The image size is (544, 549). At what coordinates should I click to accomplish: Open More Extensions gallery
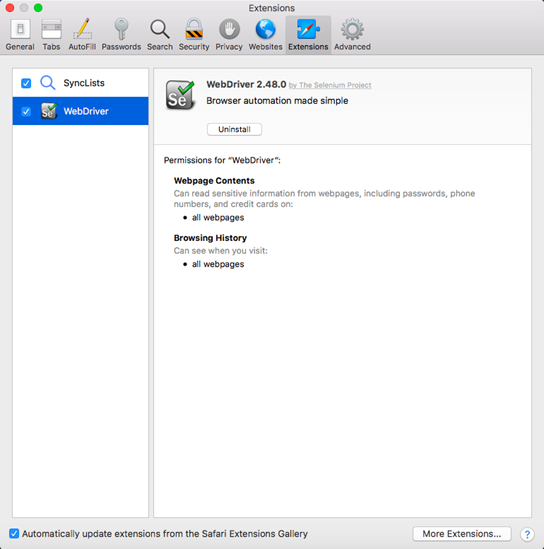pos(462,534)
